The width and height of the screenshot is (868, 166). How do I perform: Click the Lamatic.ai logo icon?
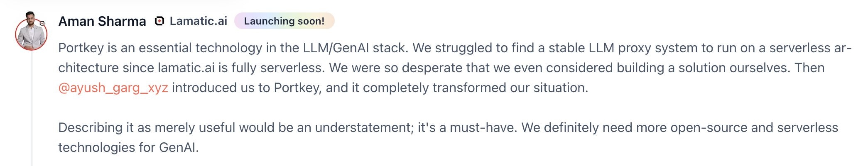pyautogui.click(x=159, y=21)
